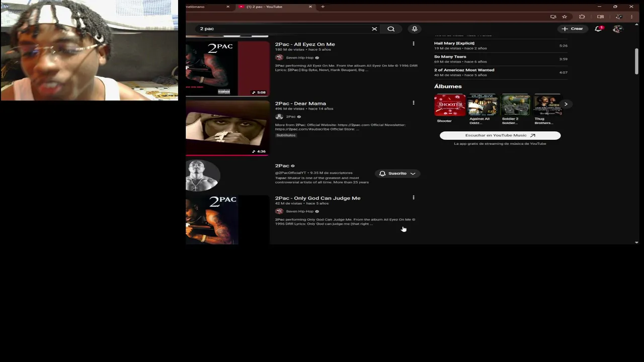
Task: Open 2Pac - Only God Can Judge Me title
Action: point(317,198)
